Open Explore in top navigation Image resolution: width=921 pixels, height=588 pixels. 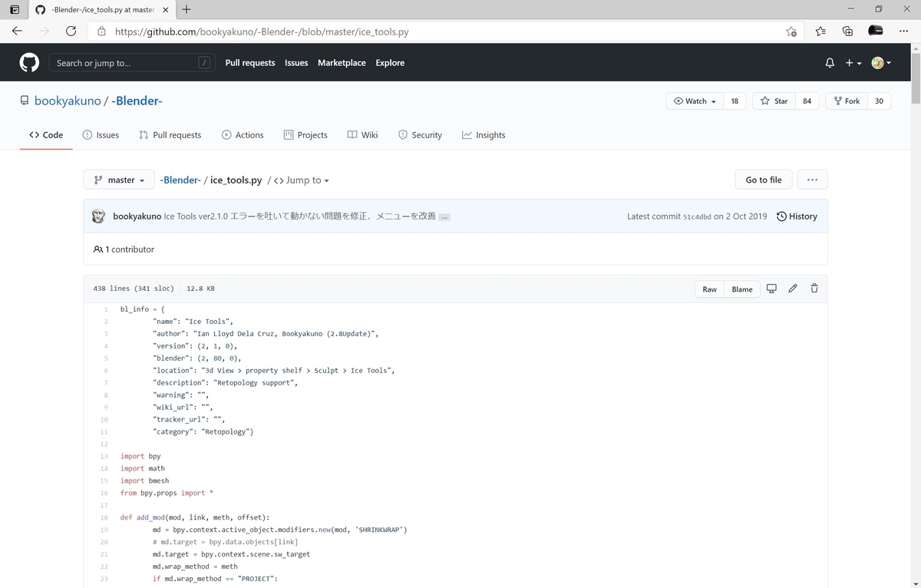click(x=390, y=63)
